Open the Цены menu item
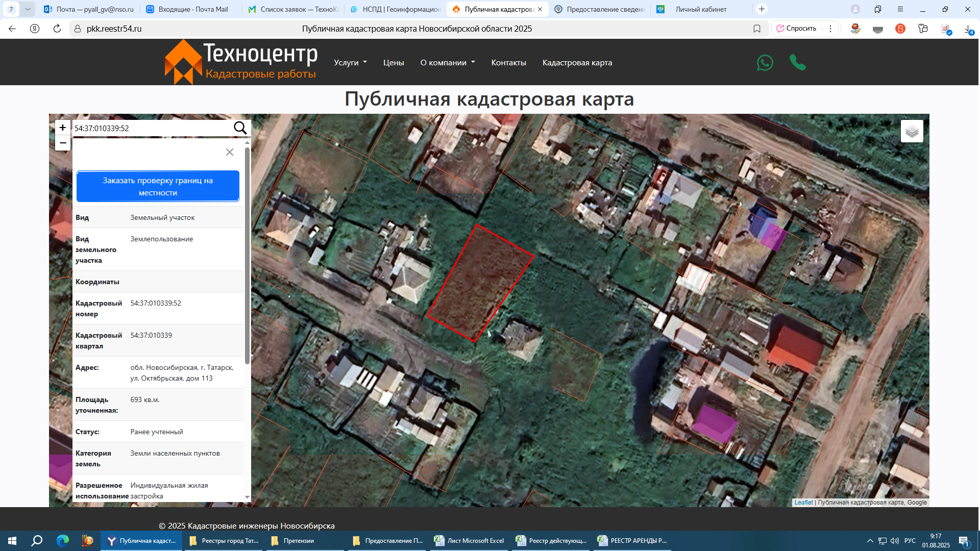Viewport: 980px width, 551px height. [394, 63]
